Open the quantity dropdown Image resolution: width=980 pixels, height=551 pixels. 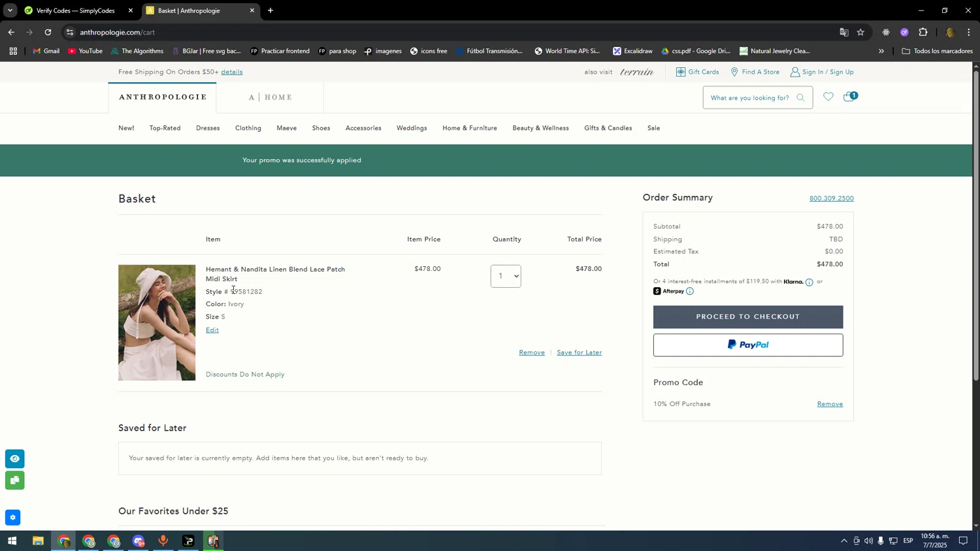[506, 276]
